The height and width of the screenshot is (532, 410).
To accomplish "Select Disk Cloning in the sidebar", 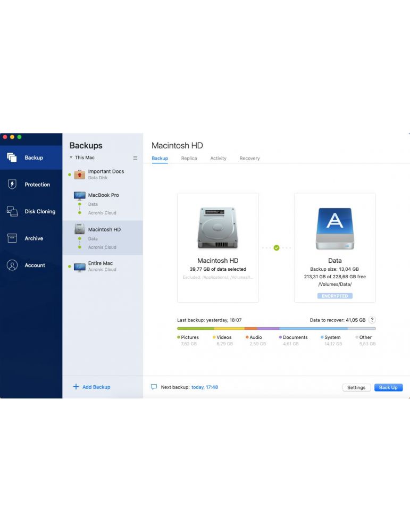I will (x=31, y=211).
